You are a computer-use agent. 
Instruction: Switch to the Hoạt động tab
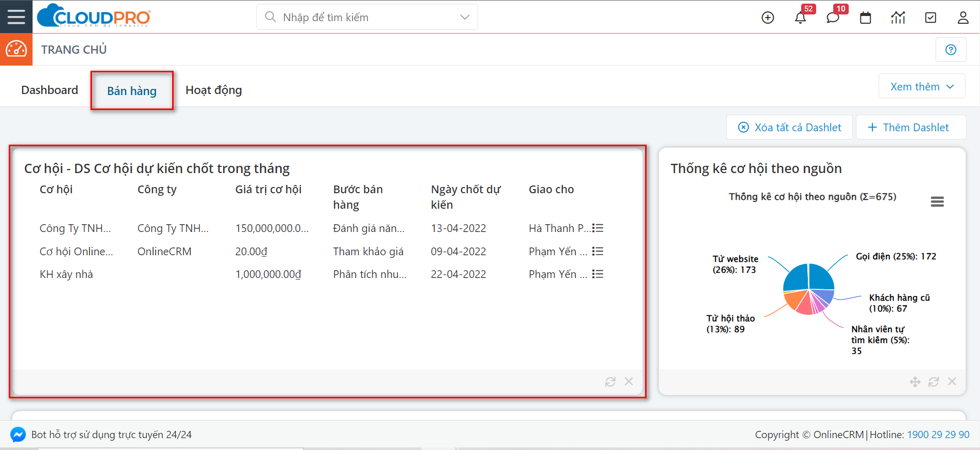coord(213,90)
